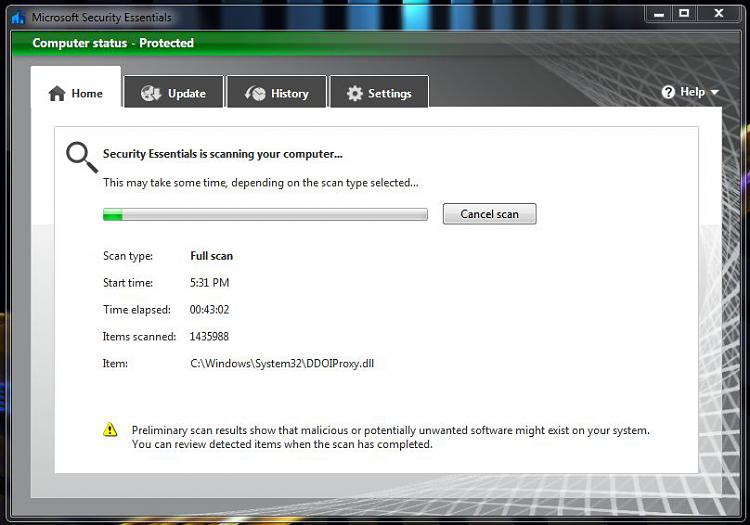Click the gear icon on the Settings tab
This screenshot has height=525, width=750.
click(x=354, y=93)
